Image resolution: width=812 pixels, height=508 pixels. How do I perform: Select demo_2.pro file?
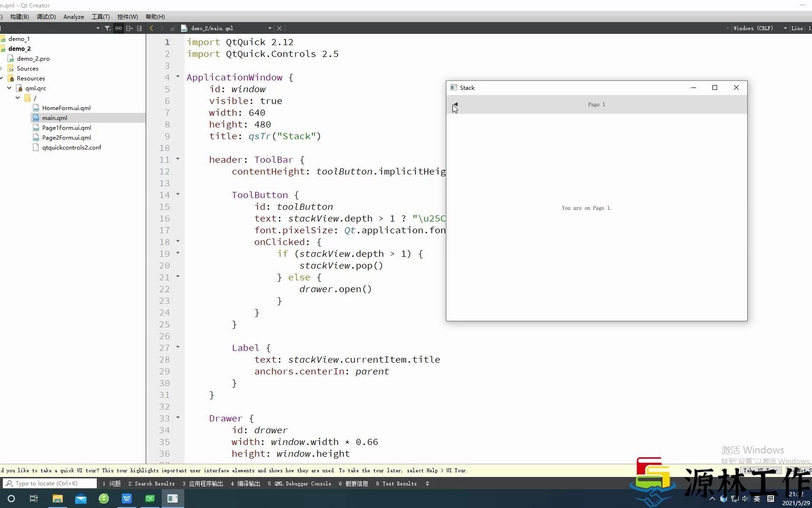point(33,59)
